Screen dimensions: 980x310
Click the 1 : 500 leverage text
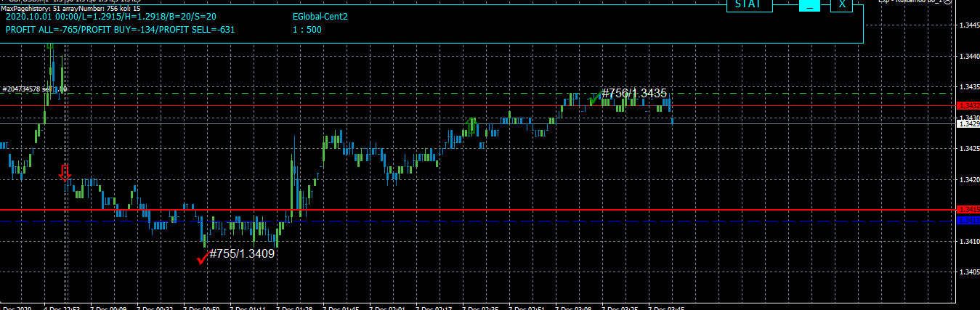pyautogui.click(x=307, y=30)
